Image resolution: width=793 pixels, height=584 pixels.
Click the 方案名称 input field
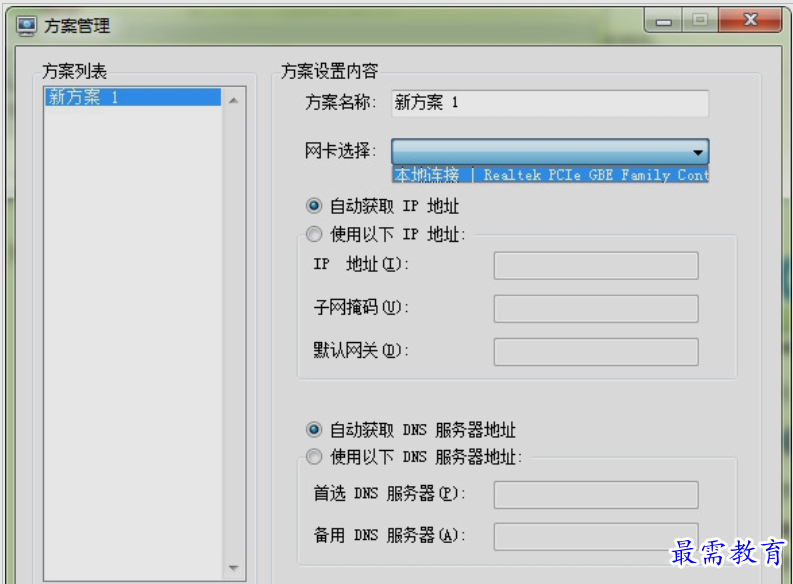550,103
